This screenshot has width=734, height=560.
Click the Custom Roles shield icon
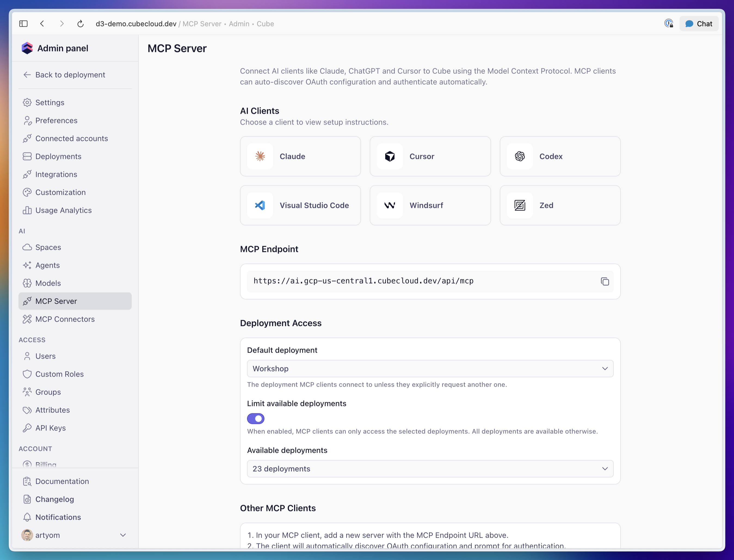point(27,374)
